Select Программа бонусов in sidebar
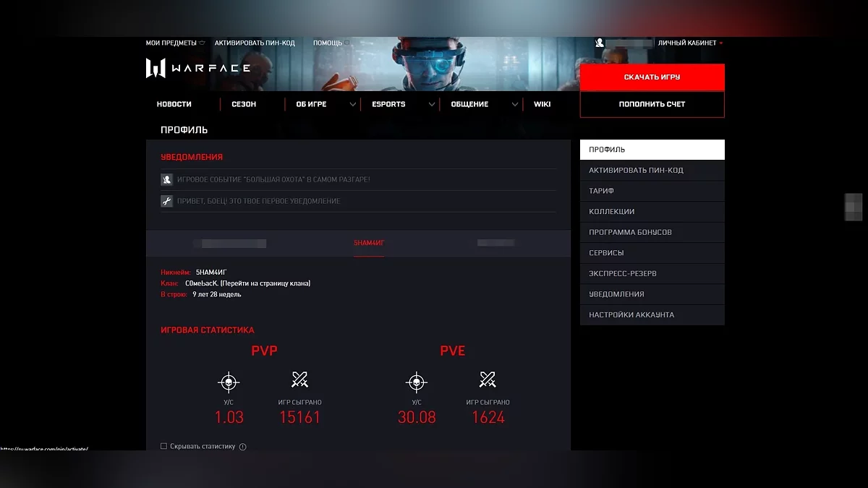 point(652,232)
